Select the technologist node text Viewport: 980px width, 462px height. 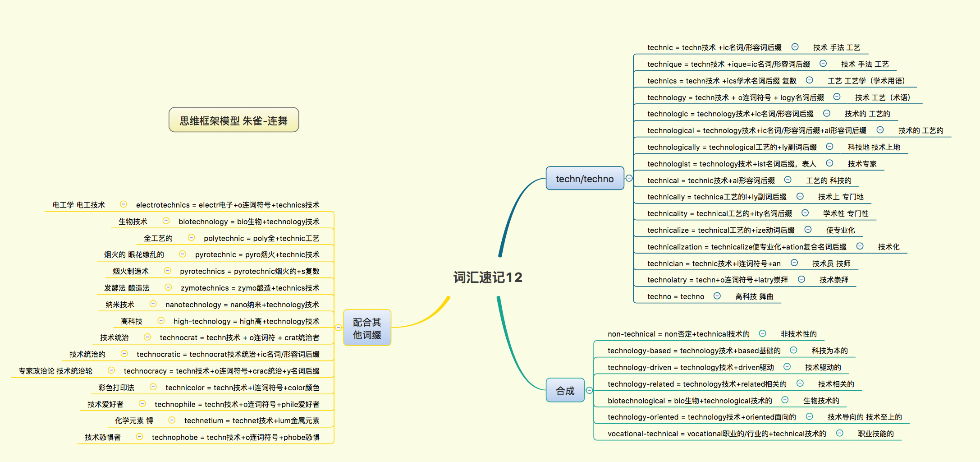click(731, 164)
